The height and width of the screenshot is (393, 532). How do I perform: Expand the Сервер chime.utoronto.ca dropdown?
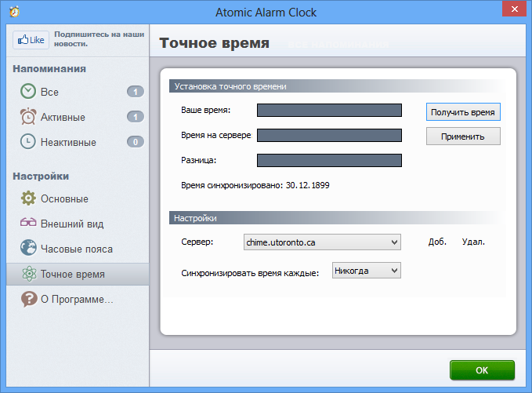click(x=322, y=242)
